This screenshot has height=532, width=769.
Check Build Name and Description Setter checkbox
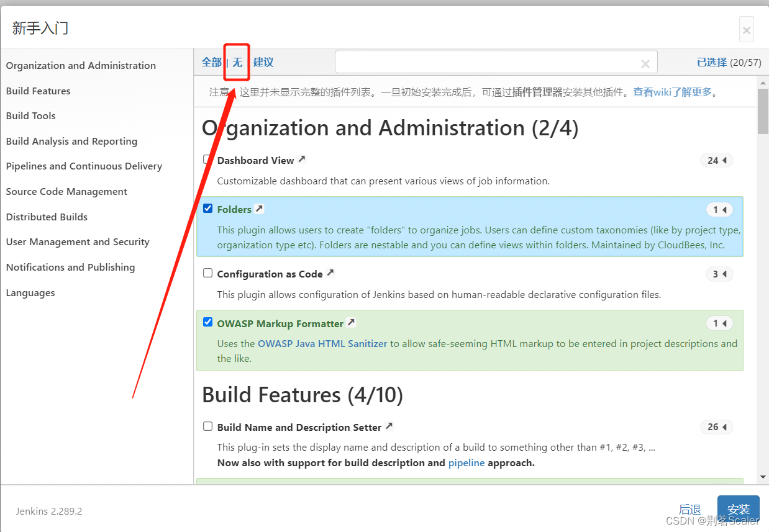click(208, 426)
